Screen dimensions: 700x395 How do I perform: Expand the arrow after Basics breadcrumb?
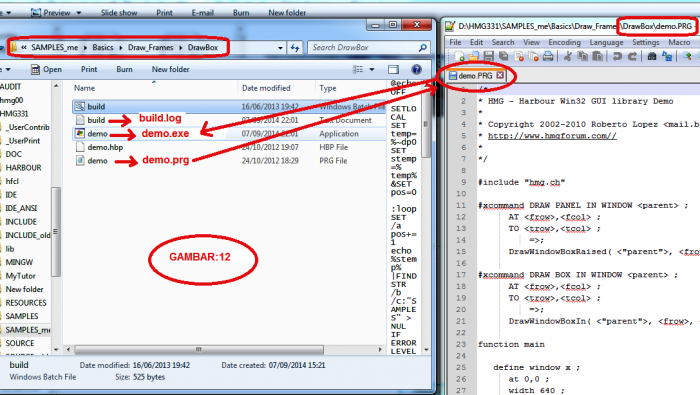(x=121, y=47)
